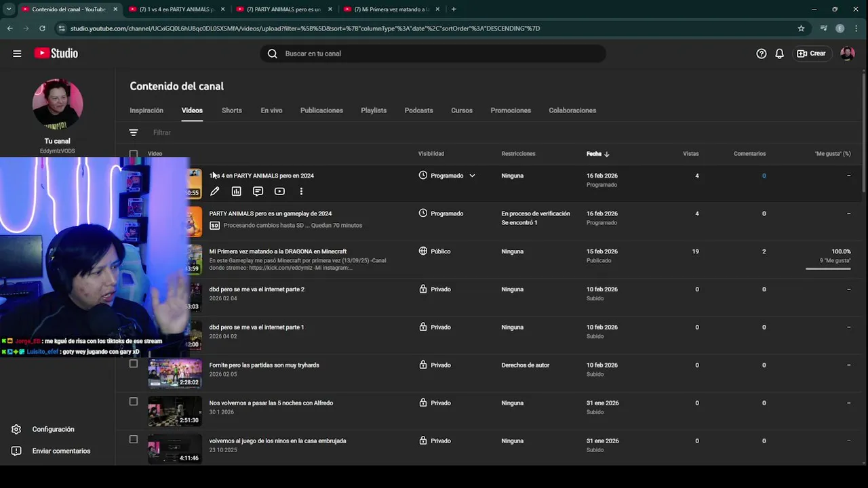Image resolution: width=868 pixels, height=488 pixels.
Task: Open comment count 2 of DRAGONA video
Action: coord(764,251)
